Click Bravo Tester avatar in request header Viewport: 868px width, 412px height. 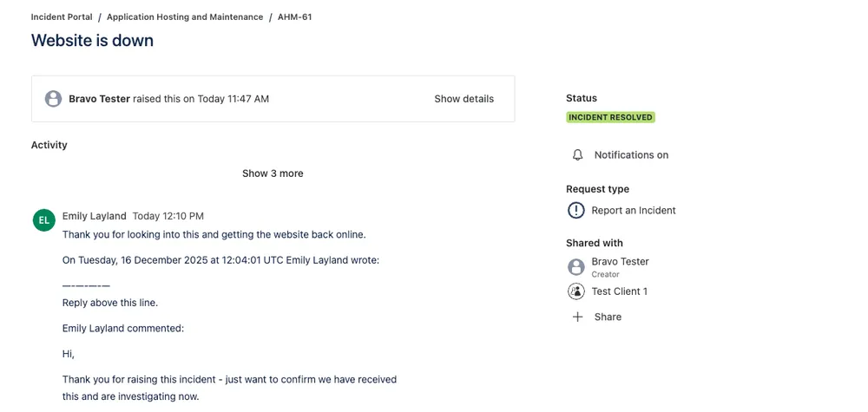(x=53, y=99)
